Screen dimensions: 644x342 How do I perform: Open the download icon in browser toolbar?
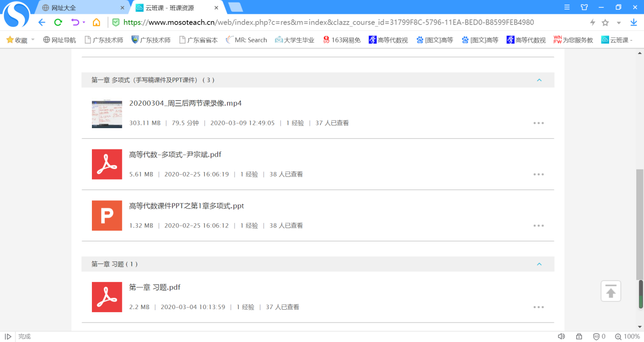point(634,23)
